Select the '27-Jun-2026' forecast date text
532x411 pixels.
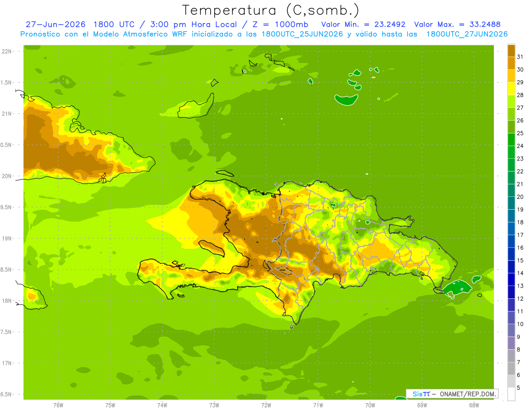click(55, 24)
